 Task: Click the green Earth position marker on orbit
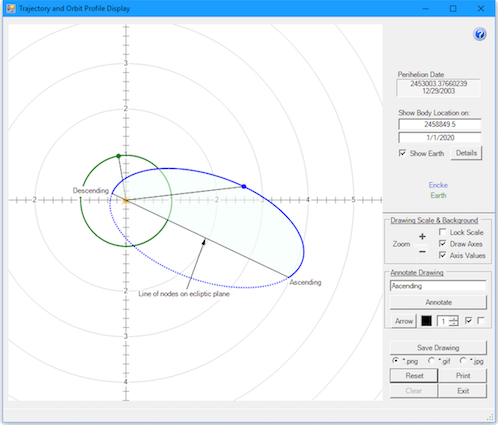pos(118,156)
